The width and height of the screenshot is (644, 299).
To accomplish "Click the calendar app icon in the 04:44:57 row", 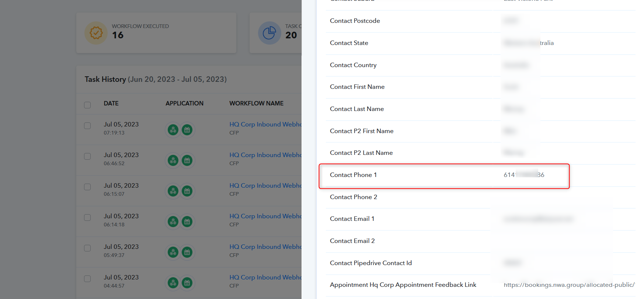I will [187, 283].
